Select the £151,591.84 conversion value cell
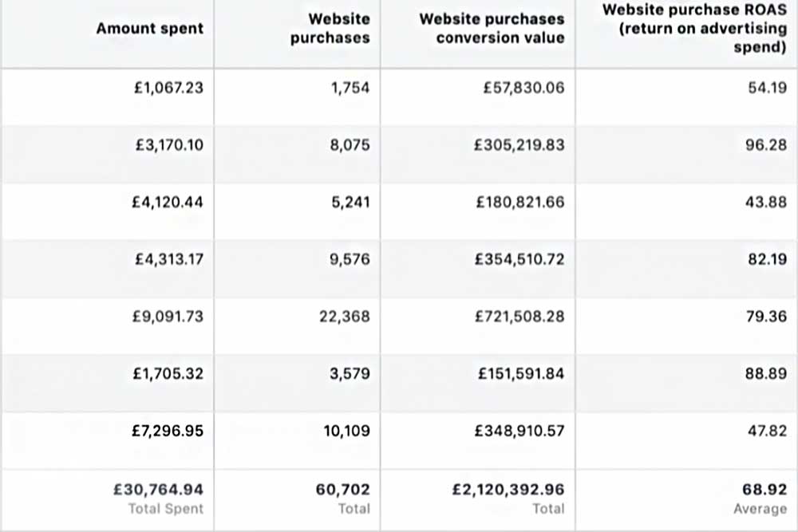Viewport: 798px width, 532px height. coord(521,374)
